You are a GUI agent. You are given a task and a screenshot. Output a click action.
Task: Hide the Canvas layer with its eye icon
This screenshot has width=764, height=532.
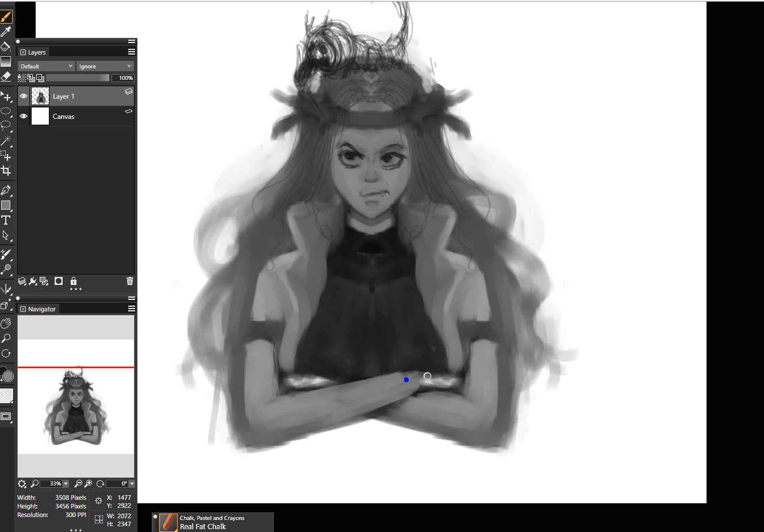(24, 116)
